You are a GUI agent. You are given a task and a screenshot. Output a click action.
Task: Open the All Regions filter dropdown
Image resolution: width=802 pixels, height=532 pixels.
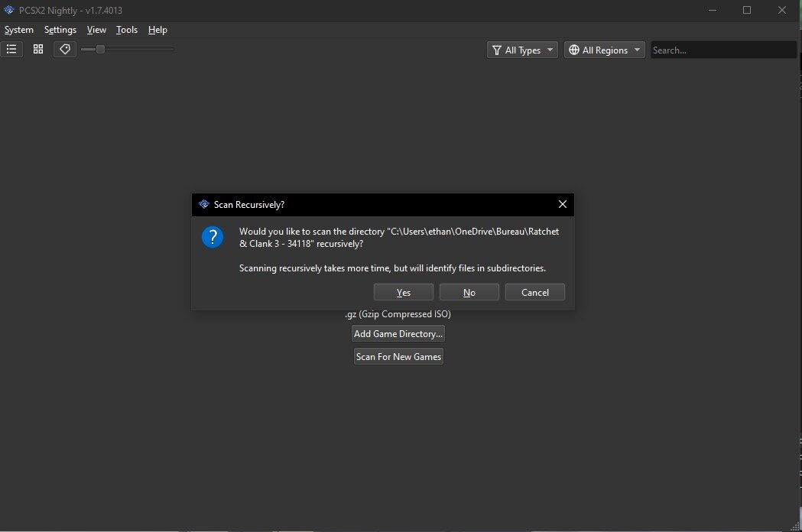pos(605,50)
